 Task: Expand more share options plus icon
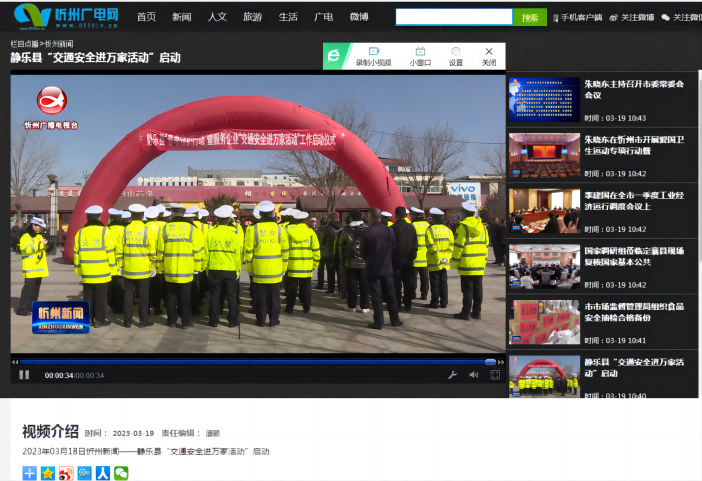click(x=29, y=473)
